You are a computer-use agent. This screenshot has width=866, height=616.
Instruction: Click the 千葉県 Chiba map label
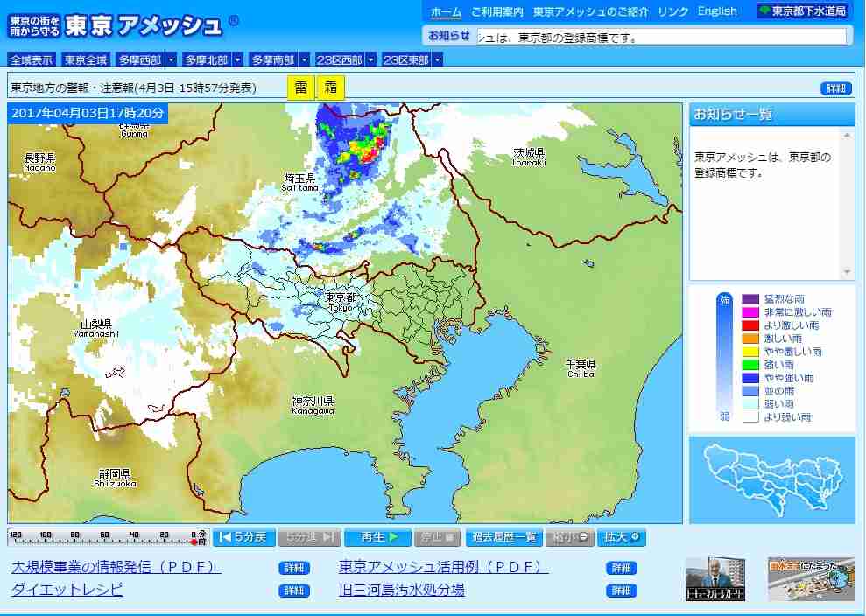(581, 368)
